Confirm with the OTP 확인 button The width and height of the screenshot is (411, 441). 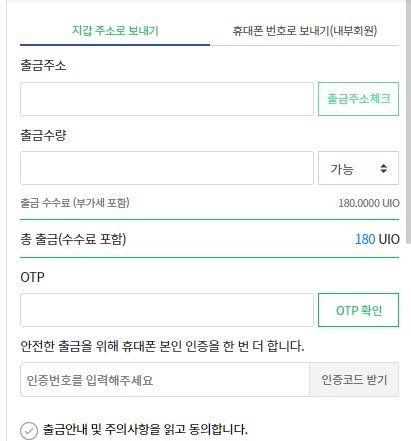pyautogui.click(x=358, y=310)
